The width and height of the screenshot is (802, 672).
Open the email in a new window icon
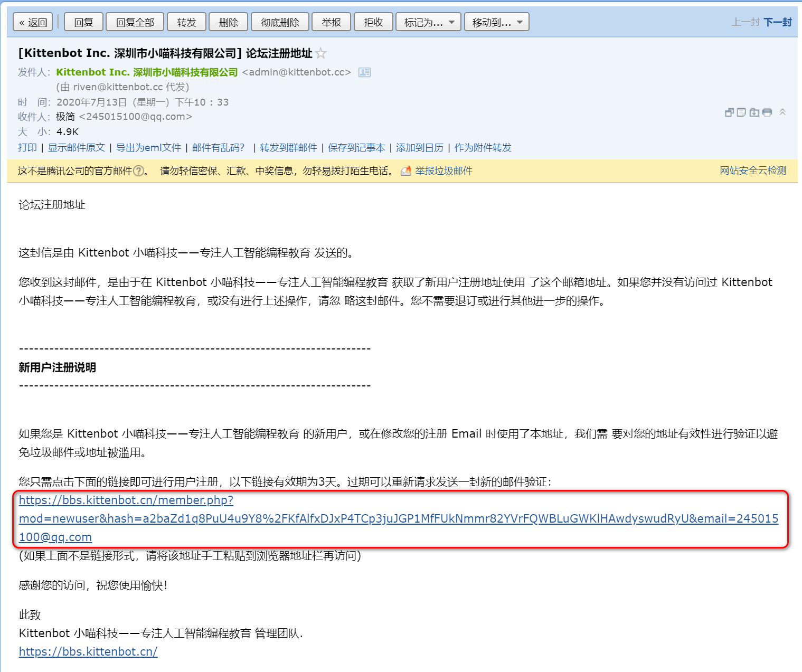coord(729,112)
